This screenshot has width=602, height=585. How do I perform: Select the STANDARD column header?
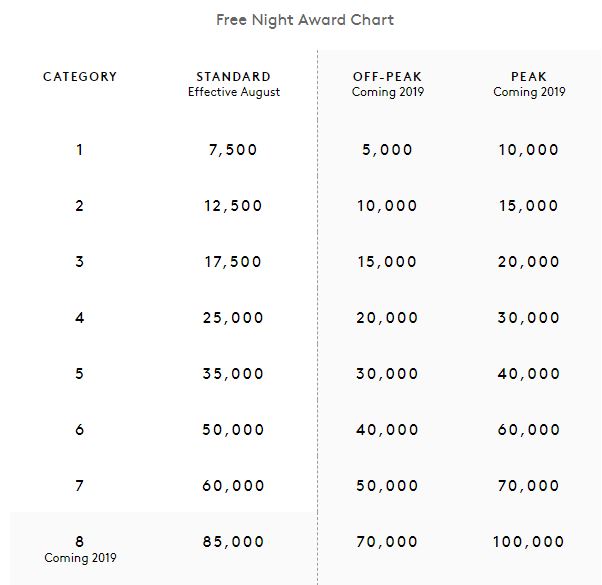pos(233,77)
